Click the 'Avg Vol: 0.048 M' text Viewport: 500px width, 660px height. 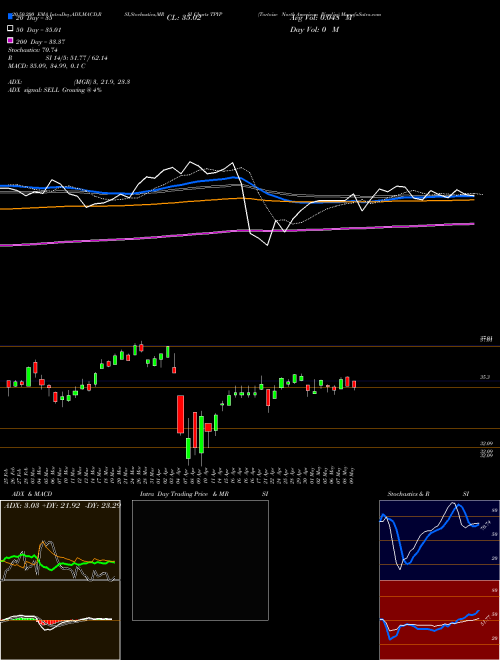click(321, 18)
